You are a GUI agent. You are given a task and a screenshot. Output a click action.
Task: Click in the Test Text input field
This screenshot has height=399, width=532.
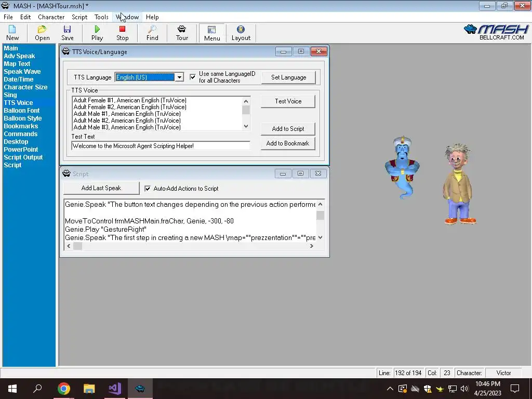(x=161, y=146)
